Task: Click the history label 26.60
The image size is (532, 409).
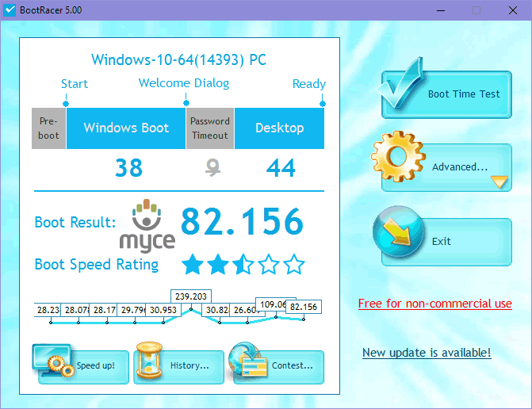Action: pos(245,310)
